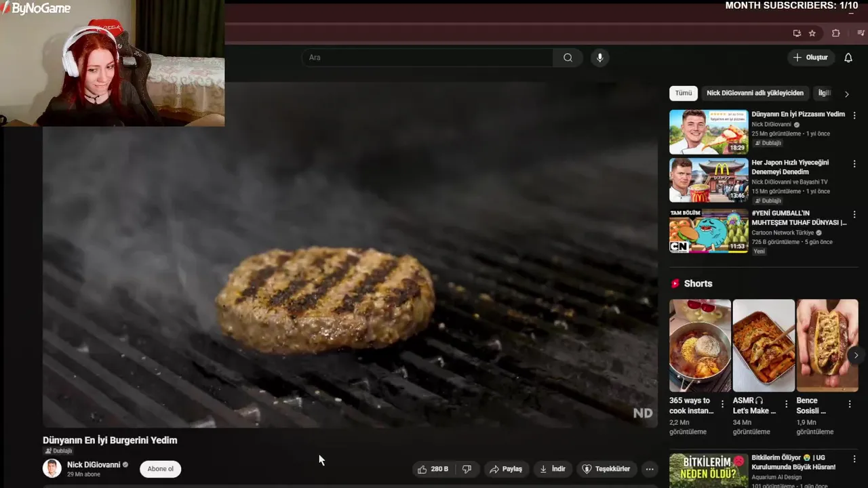The width and height of the screenshot is (868, 488).
Task: Open the notifications bell
Action: coord(848,58)
